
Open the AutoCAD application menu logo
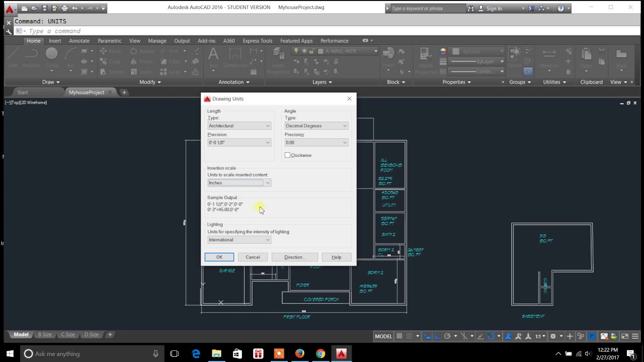click(x=10, y=9)
